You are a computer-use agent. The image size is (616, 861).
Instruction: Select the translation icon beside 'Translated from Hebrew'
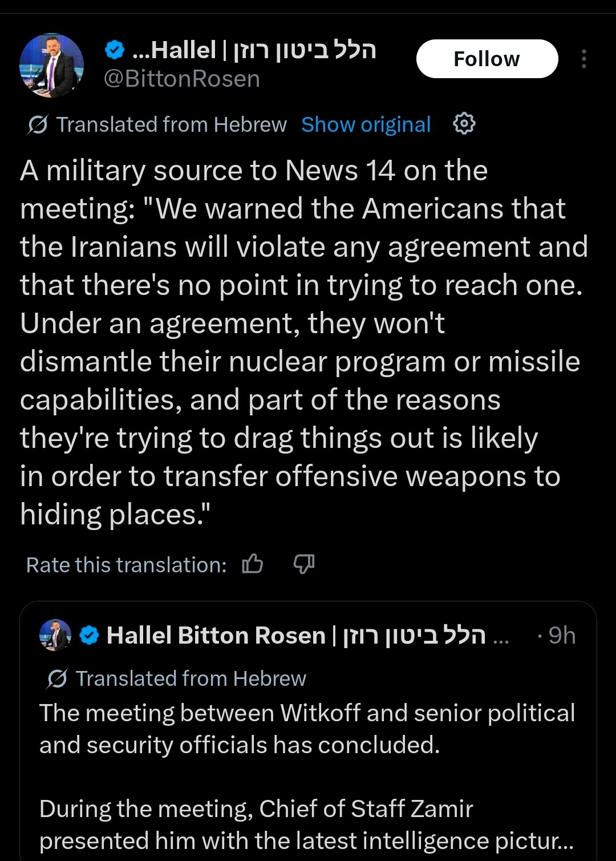click(x=35, y=124)
